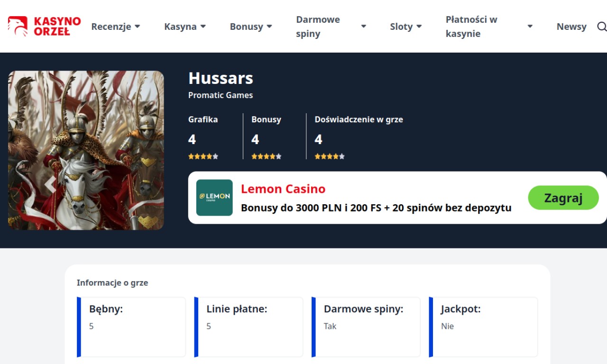Go to the Newsy page
607x364 pixels.
[x=571, y=27]
